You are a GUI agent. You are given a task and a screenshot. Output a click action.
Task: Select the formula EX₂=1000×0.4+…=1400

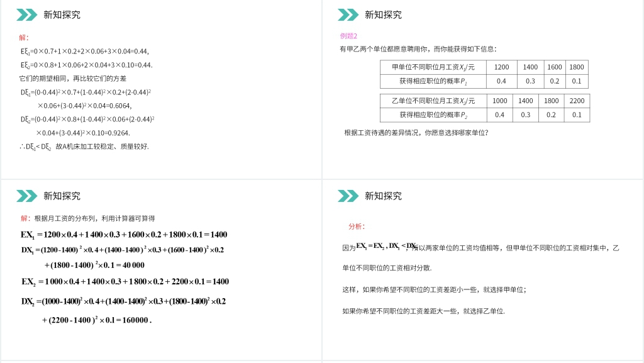(x=125, y=282)
